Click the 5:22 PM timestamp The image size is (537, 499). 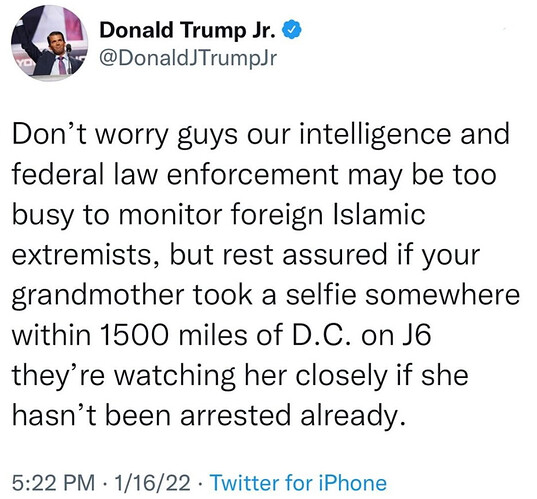53,483
